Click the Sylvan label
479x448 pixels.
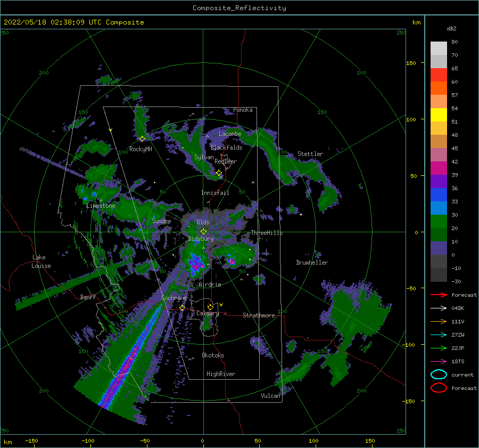[x=204, y=157]
